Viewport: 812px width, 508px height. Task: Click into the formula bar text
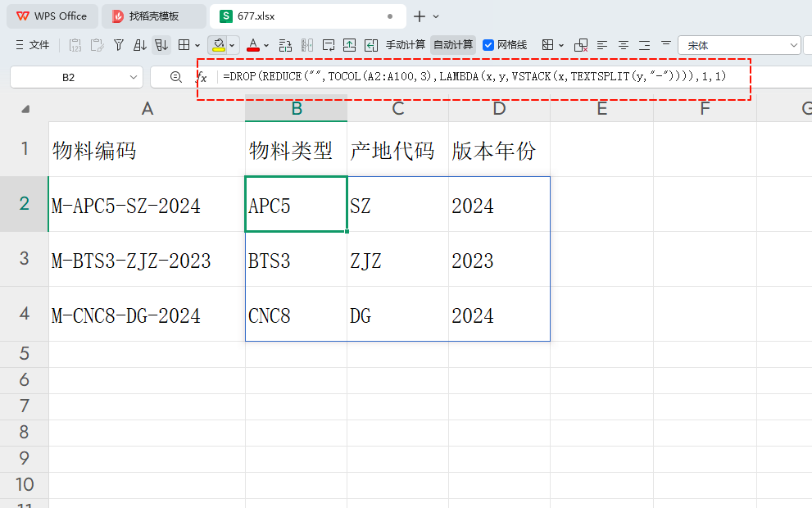[x=475, y=77]
